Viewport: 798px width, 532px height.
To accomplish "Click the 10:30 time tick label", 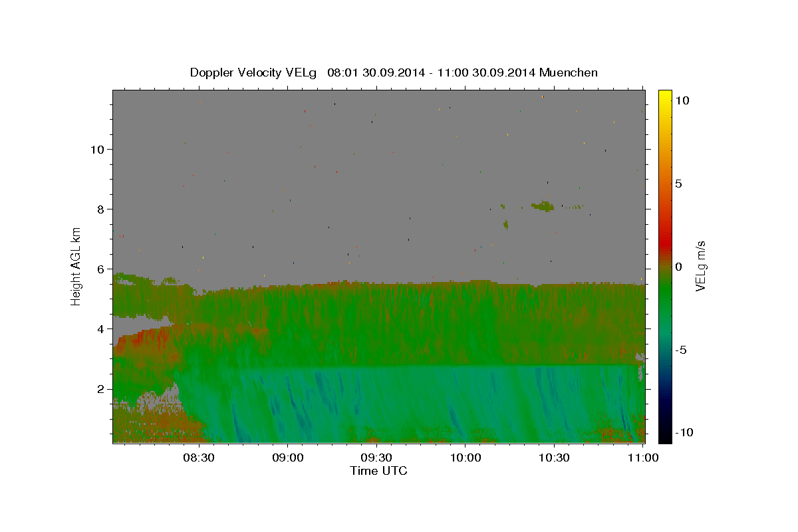I will pyautogui.click(x=553, y=458).
